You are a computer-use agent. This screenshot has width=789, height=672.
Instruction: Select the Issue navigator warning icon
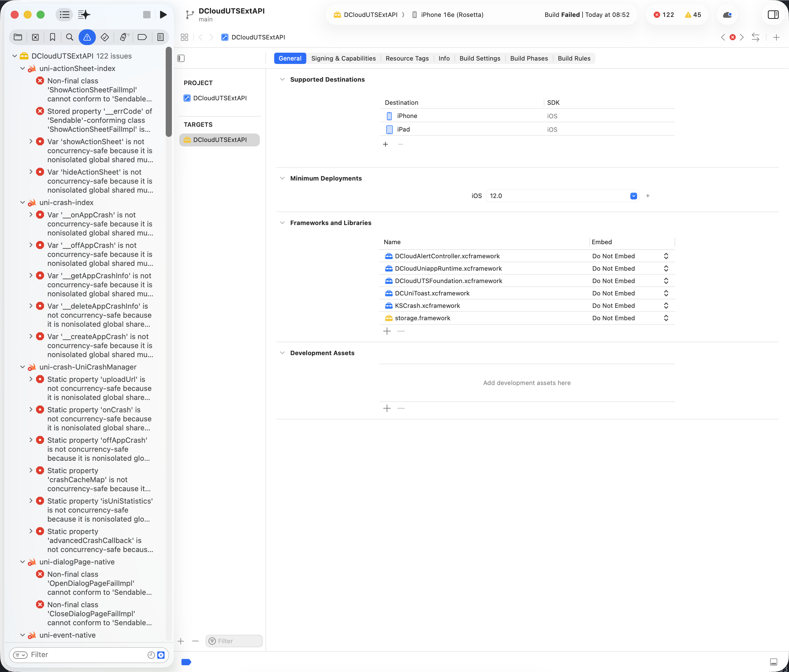[87, 37]
